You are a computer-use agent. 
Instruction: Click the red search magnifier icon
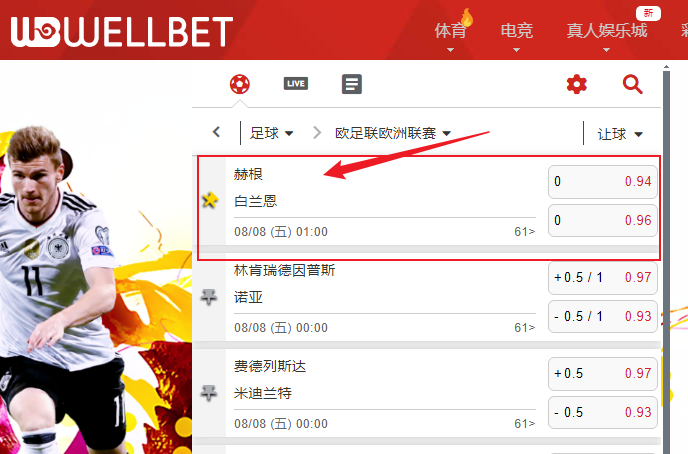[633, 84]
